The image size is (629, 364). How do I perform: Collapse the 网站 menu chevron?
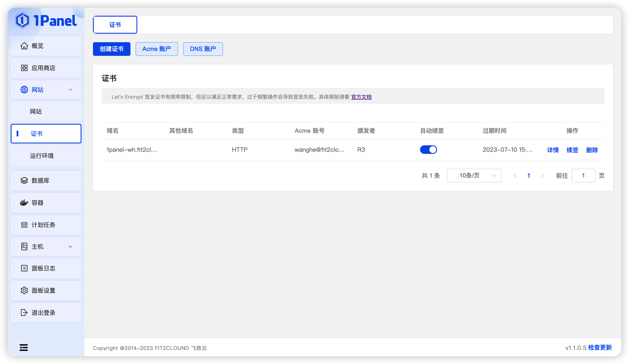[x=70, y=90]
